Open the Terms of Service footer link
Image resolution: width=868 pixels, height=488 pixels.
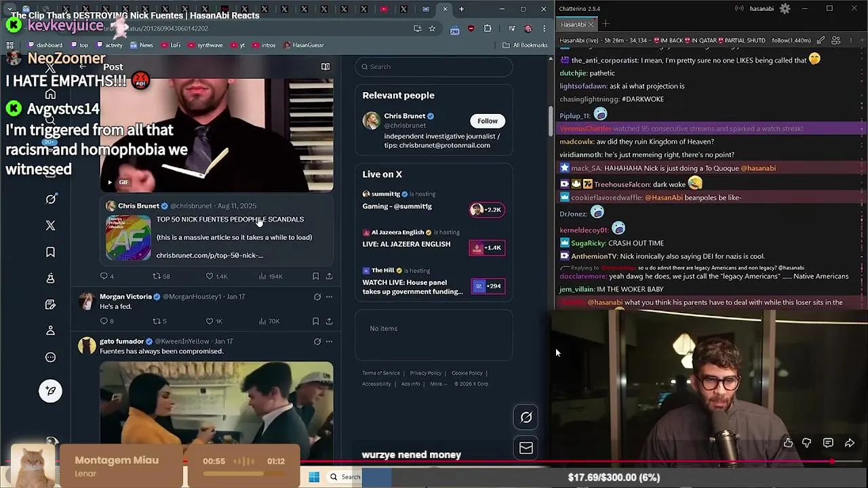[381, 373]
